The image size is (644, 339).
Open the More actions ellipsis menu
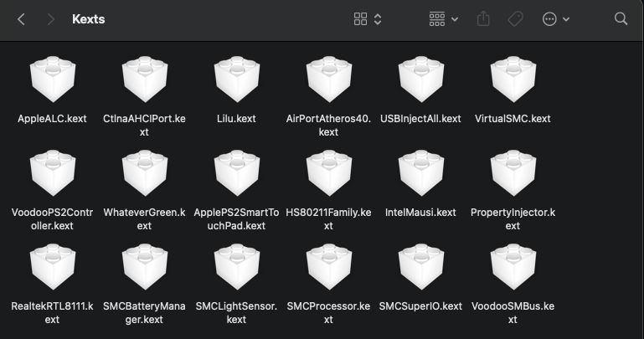[x=549, y=19]
